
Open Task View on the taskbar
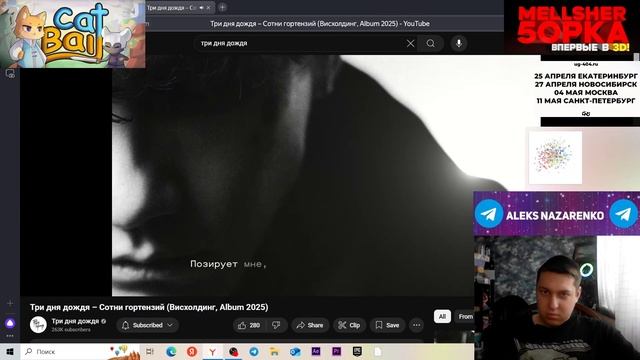150,351
